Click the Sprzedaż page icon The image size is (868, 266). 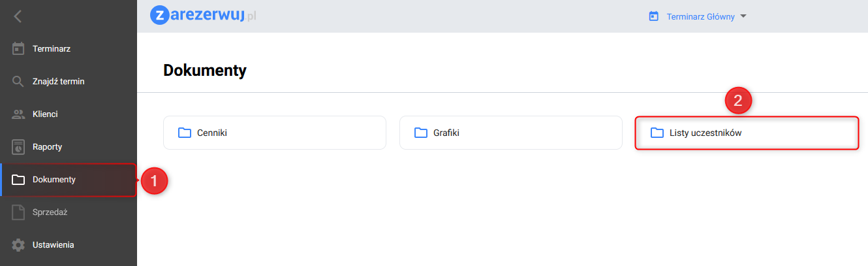[18, 212]
